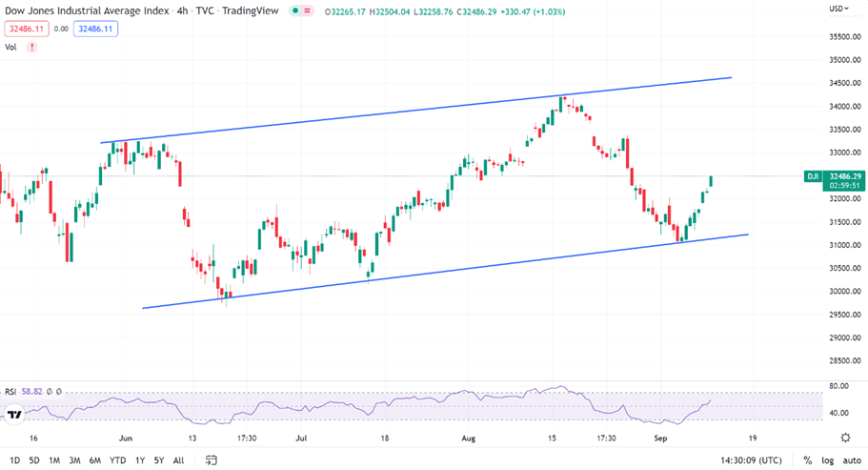Click the Jul date label on time axis
The image size is (868, 470).
coord(300,438)
